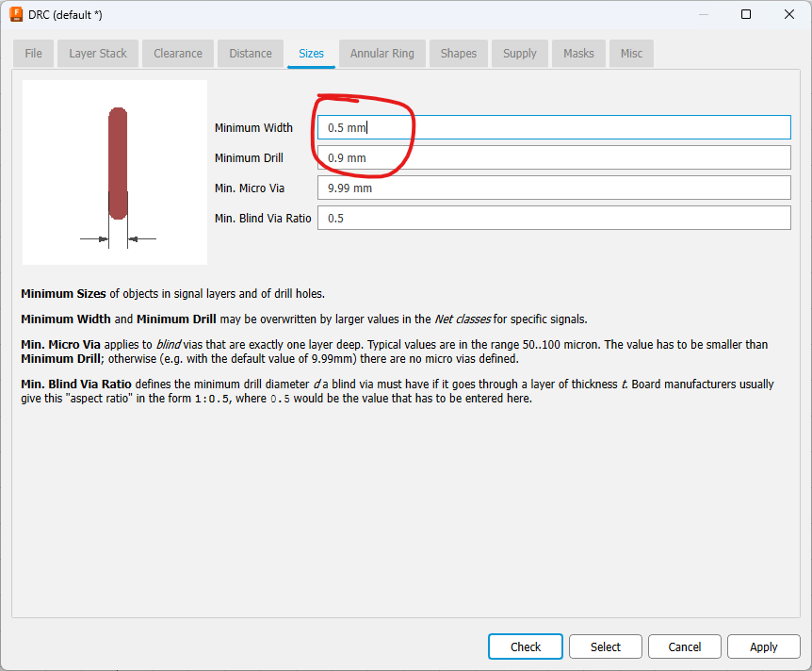This screenshot has height=671, width=812.
Task: Go to the Distance tab
Action: click(x=251, y=54)
